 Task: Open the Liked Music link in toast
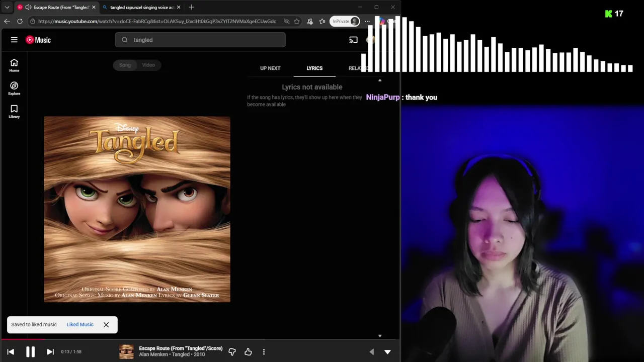pyautogui.click(x=80, y=325)
